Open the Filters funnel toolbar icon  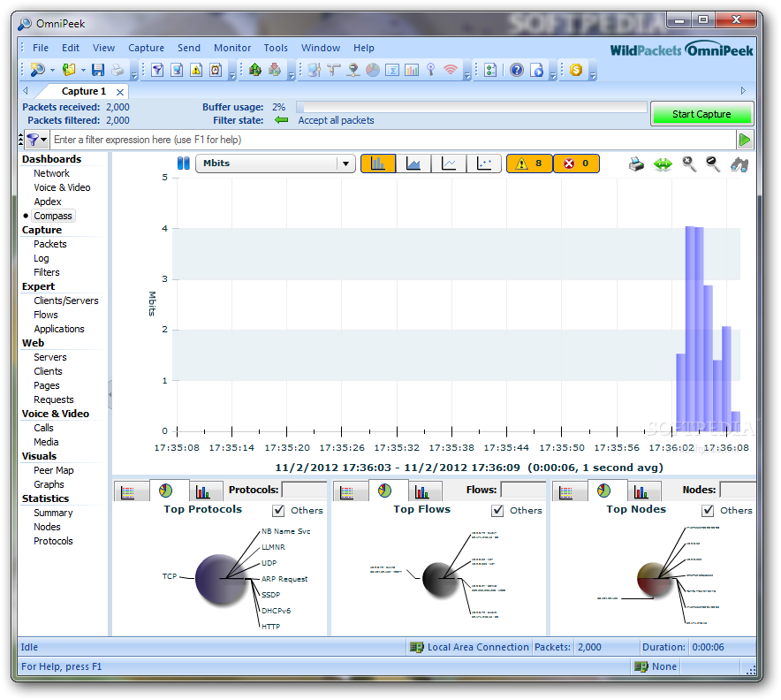pos(157,70)
